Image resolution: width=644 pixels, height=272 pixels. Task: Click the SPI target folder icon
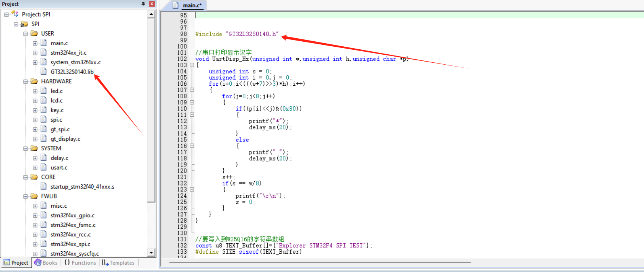click(x=24, y=24)
